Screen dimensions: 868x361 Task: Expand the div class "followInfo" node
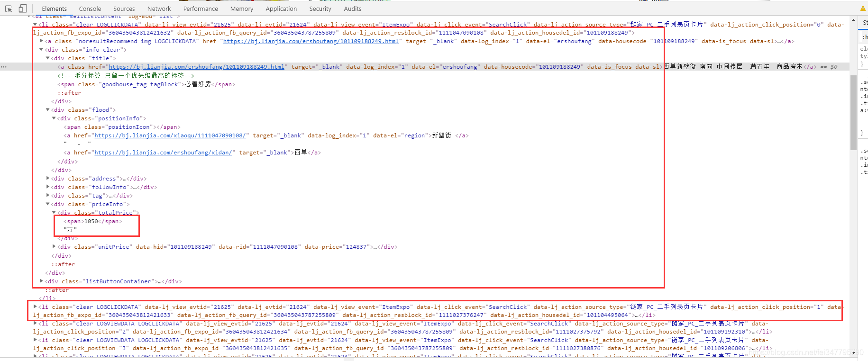click(47, 187)
